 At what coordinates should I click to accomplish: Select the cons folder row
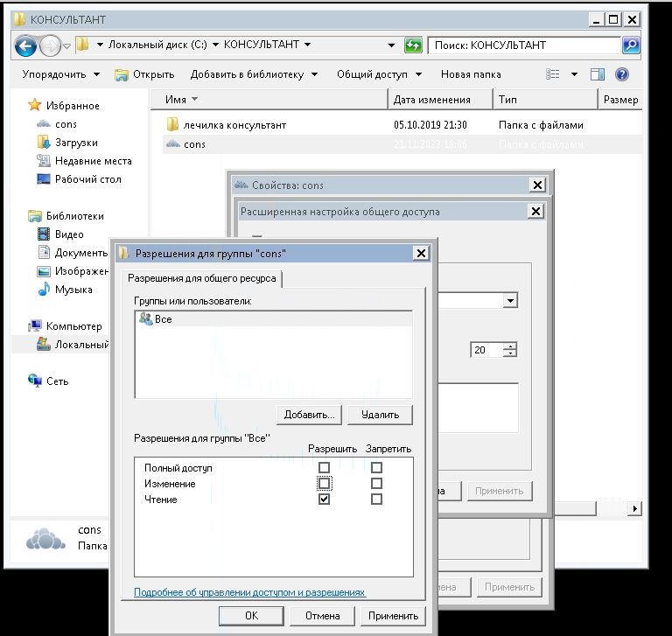402,144
